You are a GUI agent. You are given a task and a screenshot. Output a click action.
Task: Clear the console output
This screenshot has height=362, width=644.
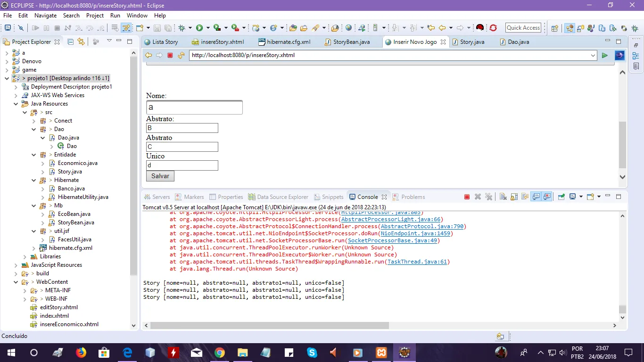point(503,197)
